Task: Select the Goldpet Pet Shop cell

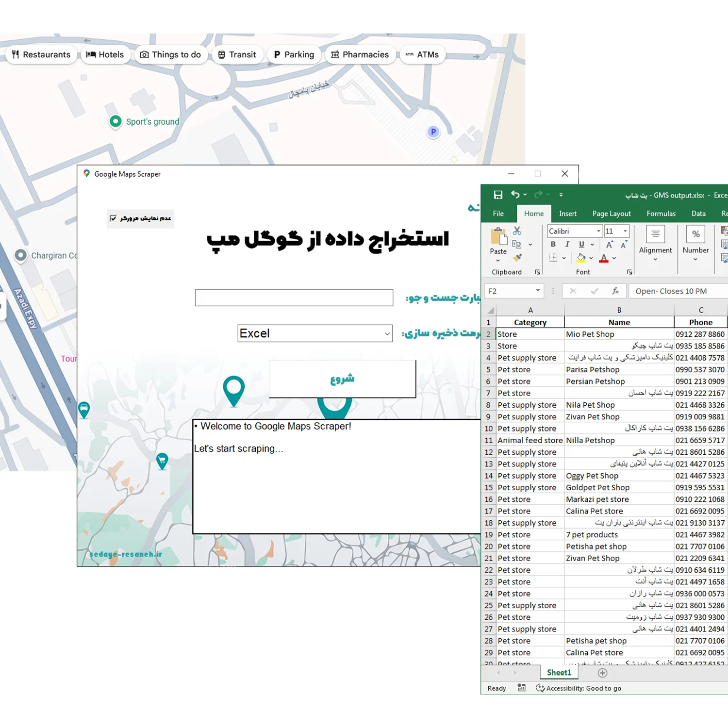Action: (619, 488)
